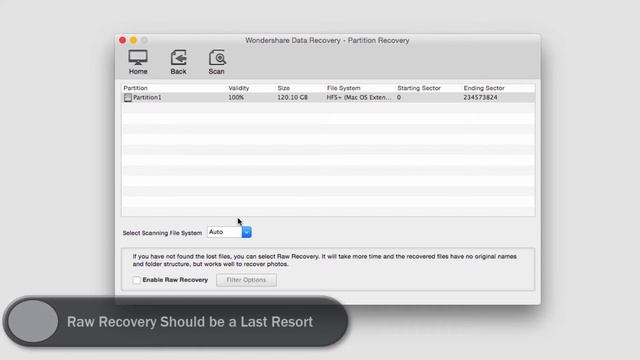Click the 100% validity value
The height and width of the screenshot is (360, 640).
click(x=236, y=98)
